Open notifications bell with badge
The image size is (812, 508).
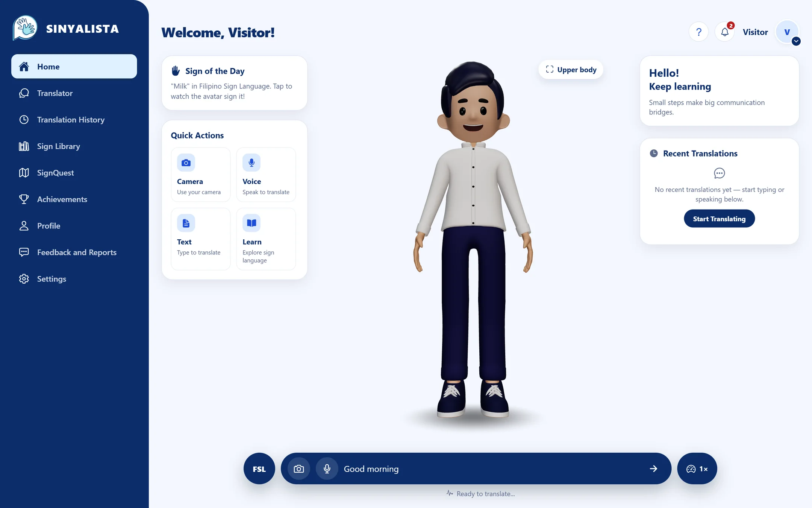[x=725, y=32]
